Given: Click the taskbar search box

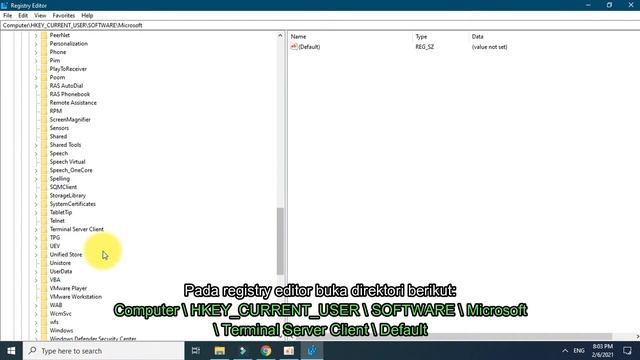Looking at the screenshot, I should click(104, 351).
